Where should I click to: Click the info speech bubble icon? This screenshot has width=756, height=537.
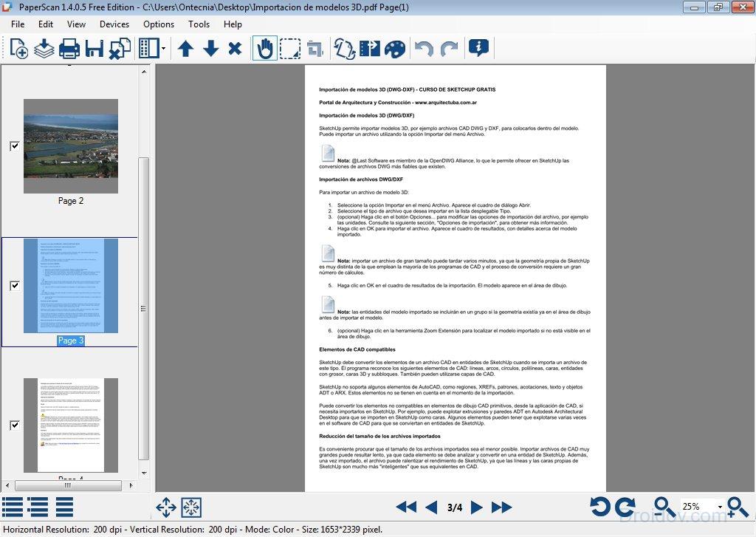pos(478,48)
